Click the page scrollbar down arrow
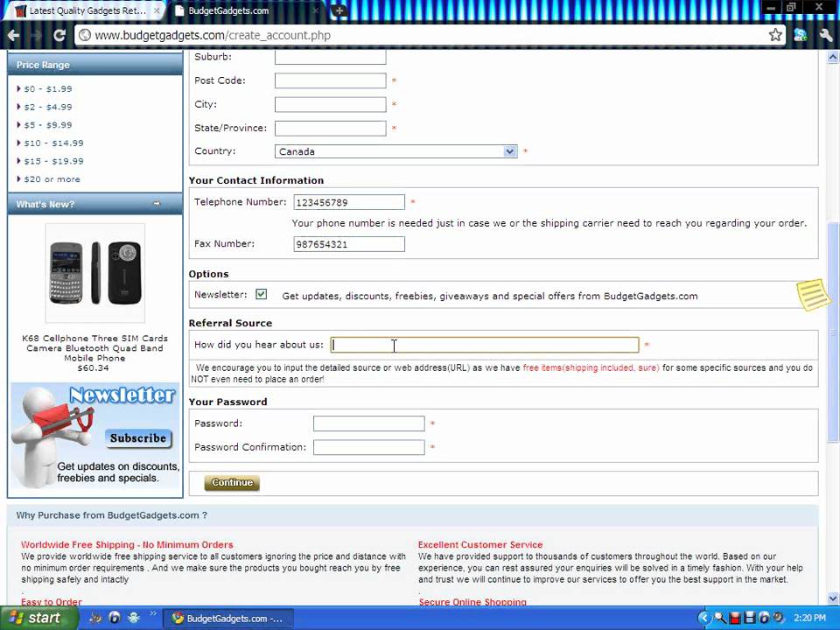 833,598
